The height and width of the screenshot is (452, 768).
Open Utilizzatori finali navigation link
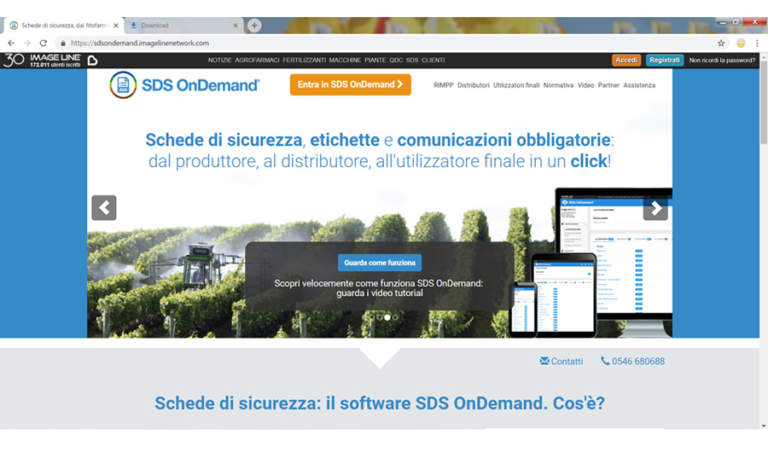click(516, 85)
